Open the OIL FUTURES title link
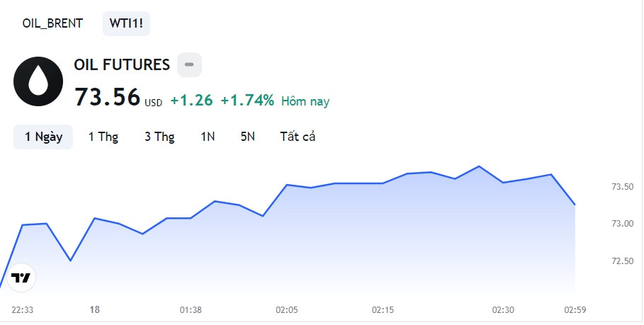The width and height of the screenshot is (644, 325). point(122,65)
